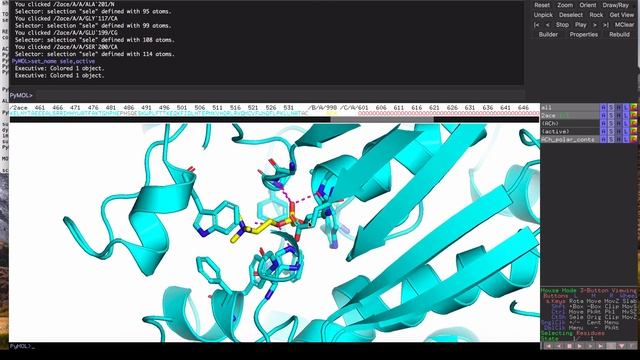Toggle the (ACh) selection

570,124
